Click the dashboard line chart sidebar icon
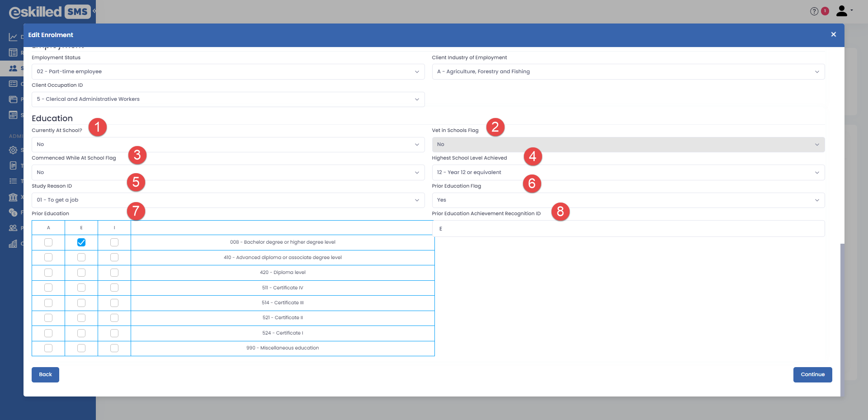This screenshot has width=868, height=420. [x=13, y=37]
